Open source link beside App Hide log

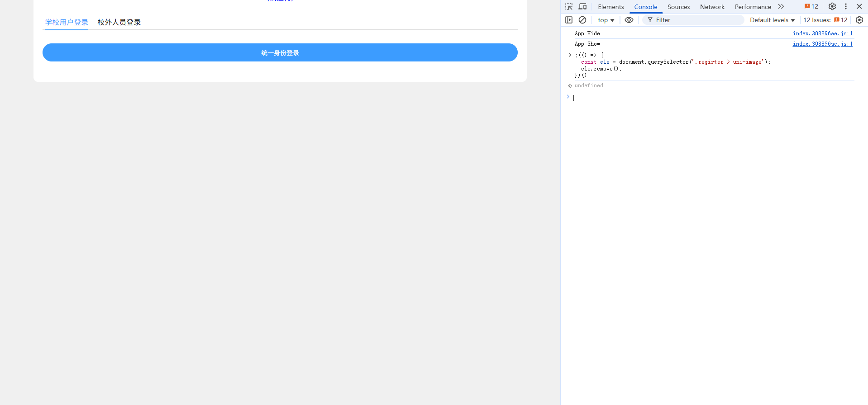tap(822, 33)
